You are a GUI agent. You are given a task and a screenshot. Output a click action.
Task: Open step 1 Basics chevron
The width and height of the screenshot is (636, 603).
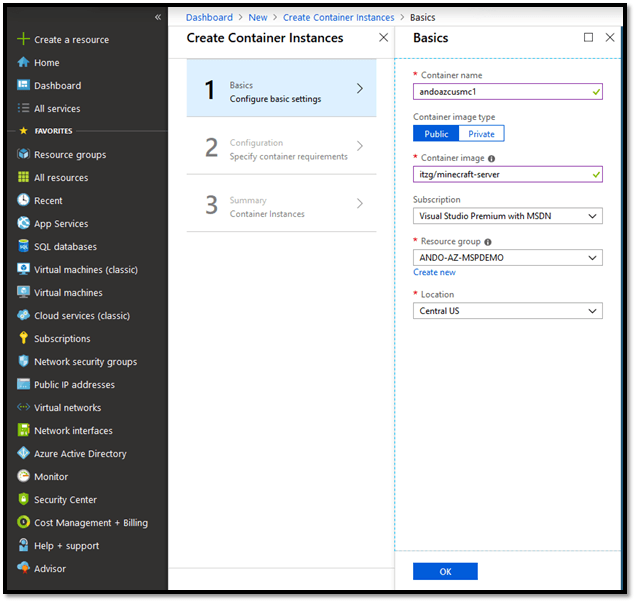click(x=359, y=88)
